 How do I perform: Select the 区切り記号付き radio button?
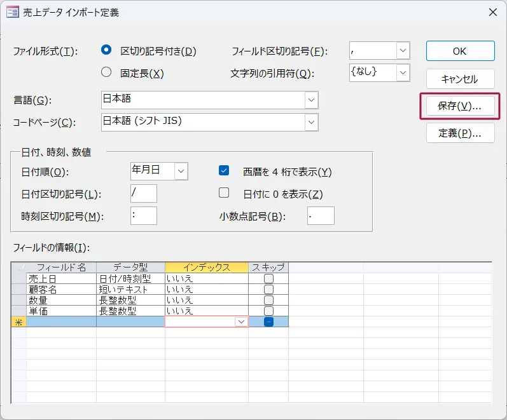point(106,51)
